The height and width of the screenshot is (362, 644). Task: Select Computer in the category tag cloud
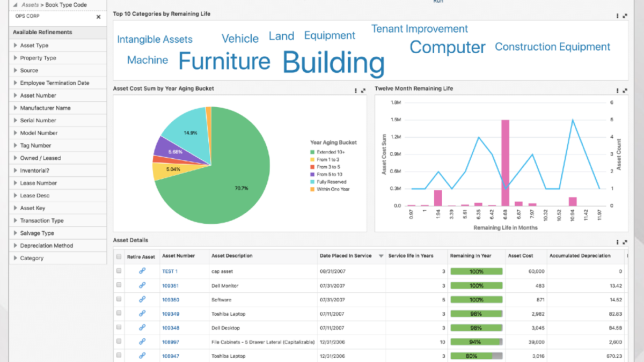tap(448, 47)
